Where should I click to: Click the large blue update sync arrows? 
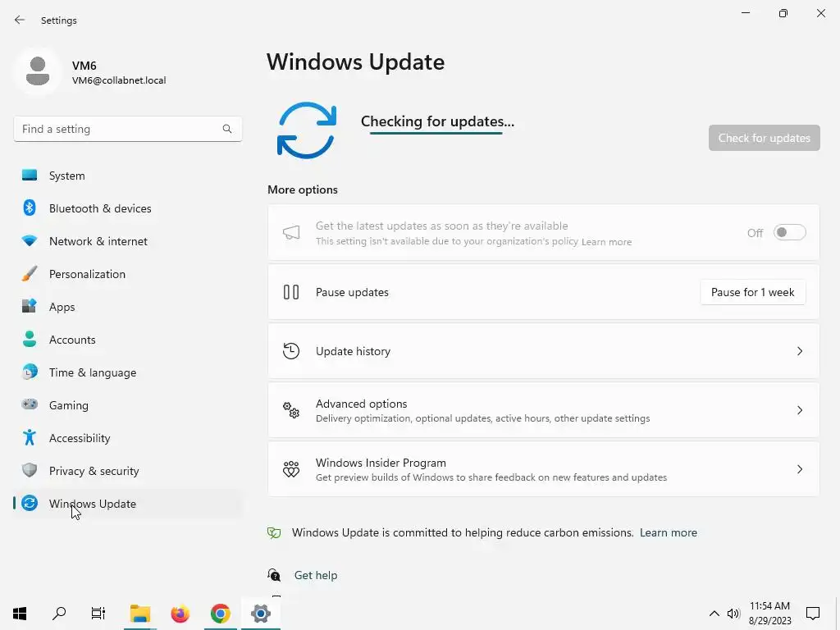[x=307, y=130]
